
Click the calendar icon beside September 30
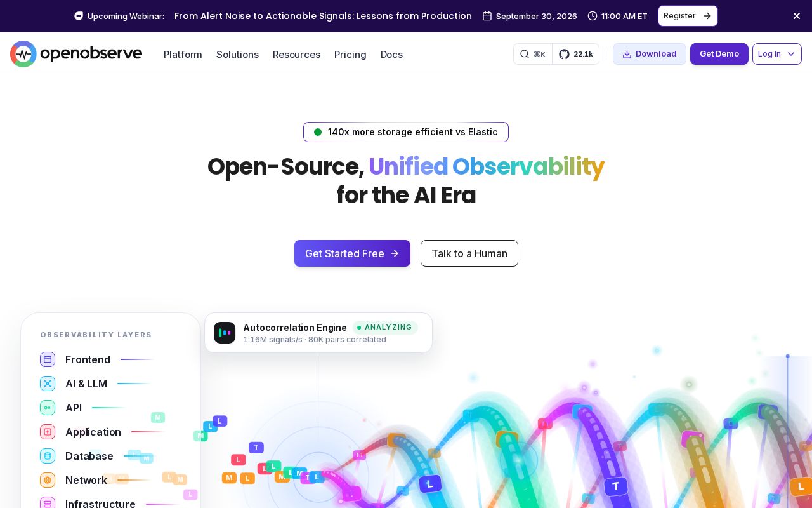pyautogui.click(x=487, y=16)
